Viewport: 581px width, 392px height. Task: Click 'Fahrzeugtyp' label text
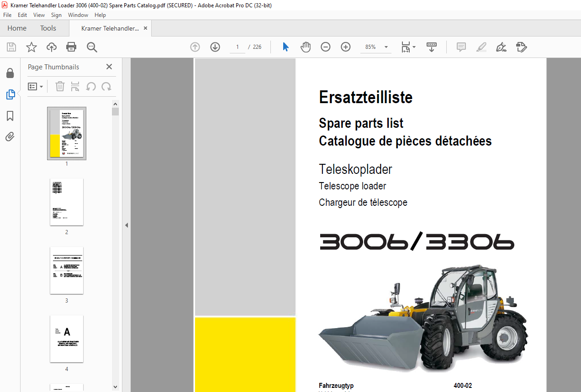[x=336, y=386]
